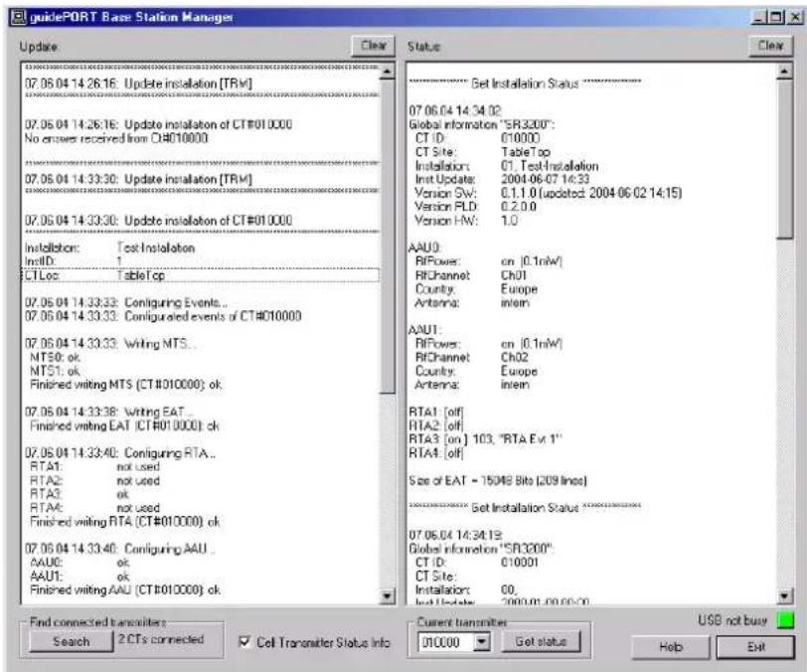Viewport: 807px width, 672px height.
Task: Click the Update panel scrollbar thumb
Action: pos(387,236)
